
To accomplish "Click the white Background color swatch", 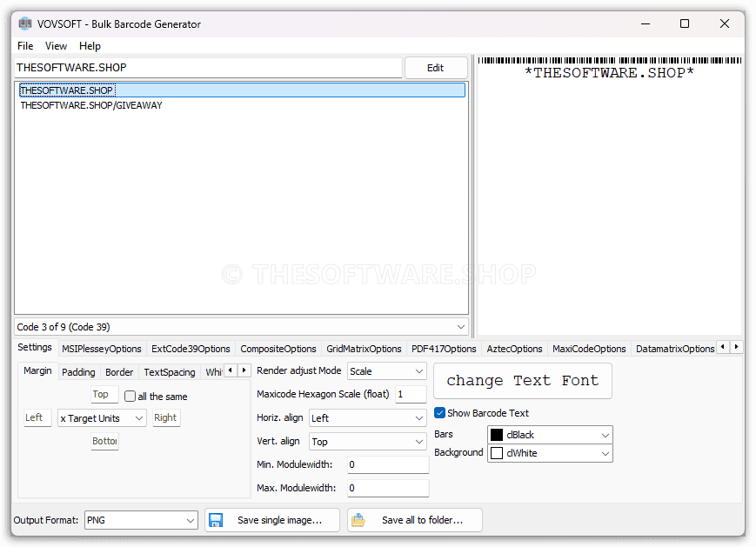I will [497, 453].
